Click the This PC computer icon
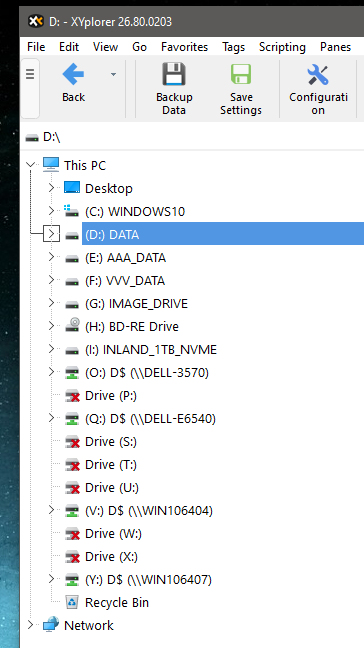The height and width of the screenshot is (648, 364). (x=51, y=165)
